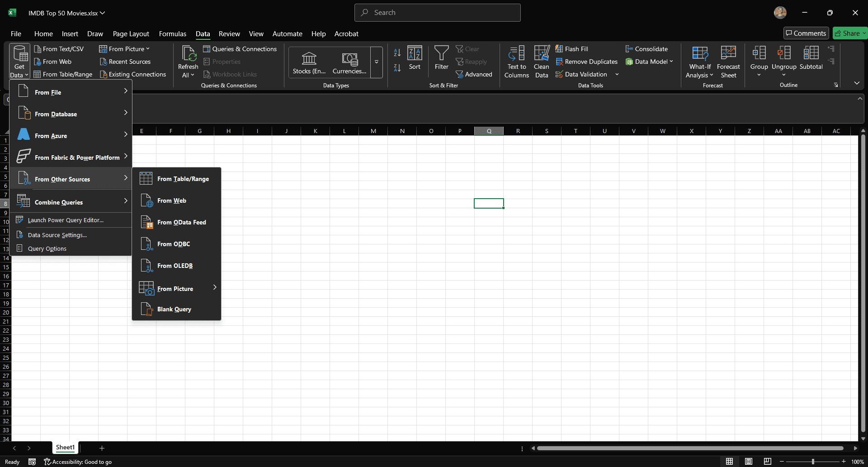Open the Sort dialog
The width and height of the screenshot is (868, 467).
pos(415,58)
